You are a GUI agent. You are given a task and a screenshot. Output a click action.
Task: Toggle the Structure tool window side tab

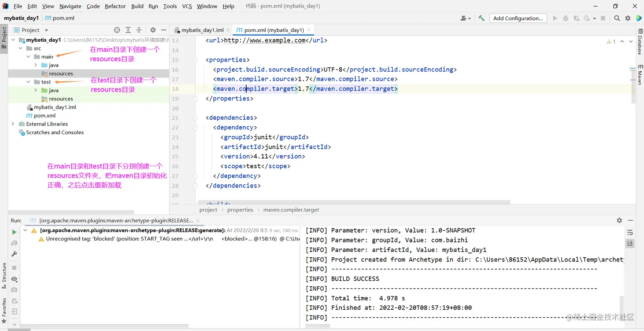4,275
